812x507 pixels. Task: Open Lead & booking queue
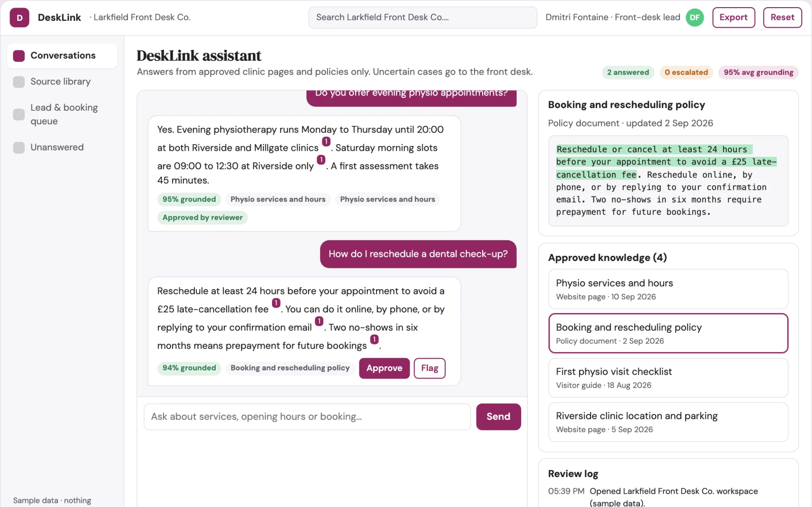tap(62, 115)
